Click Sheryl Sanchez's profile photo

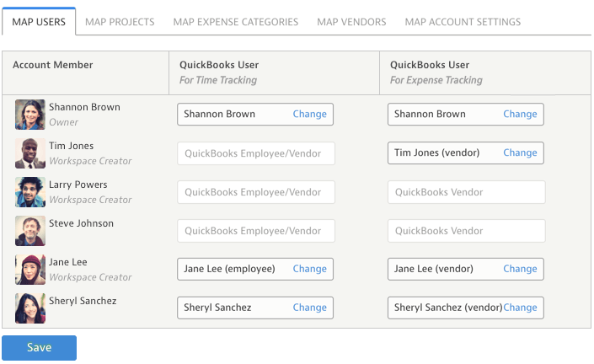point(29,308)
